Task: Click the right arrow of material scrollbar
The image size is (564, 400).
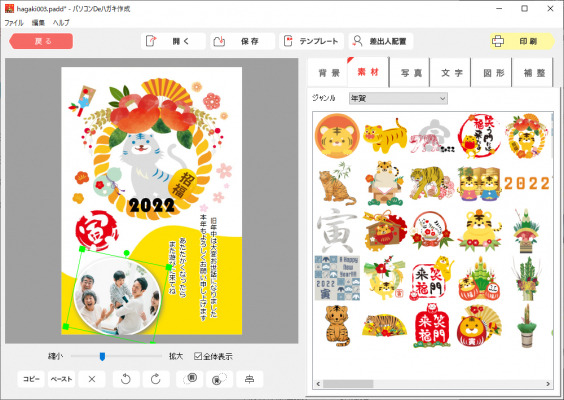Action: [x=548, y=384]
